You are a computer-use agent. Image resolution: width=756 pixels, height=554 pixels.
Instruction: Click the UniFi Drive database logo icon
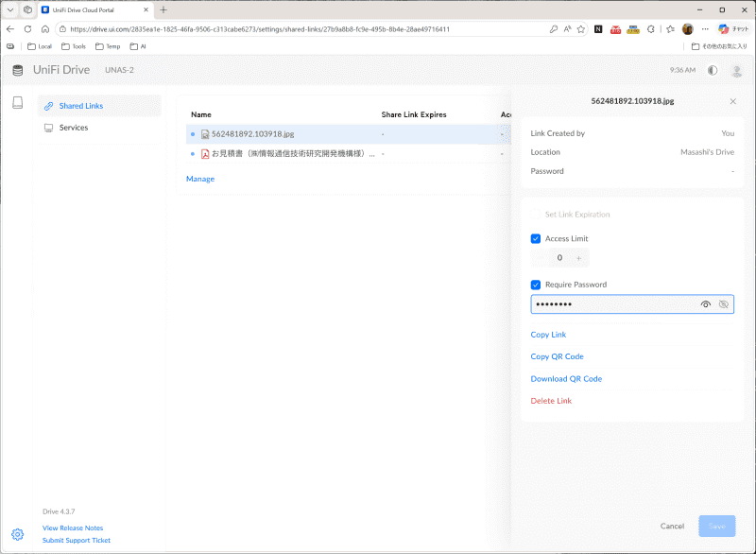click(x=18, y=70)
